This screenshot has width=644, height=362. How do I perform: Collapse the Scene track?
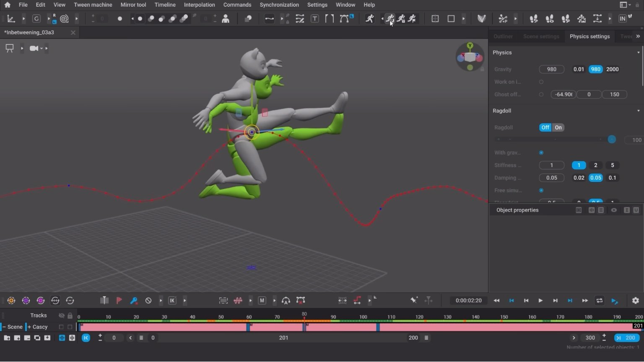coord(4,327)
